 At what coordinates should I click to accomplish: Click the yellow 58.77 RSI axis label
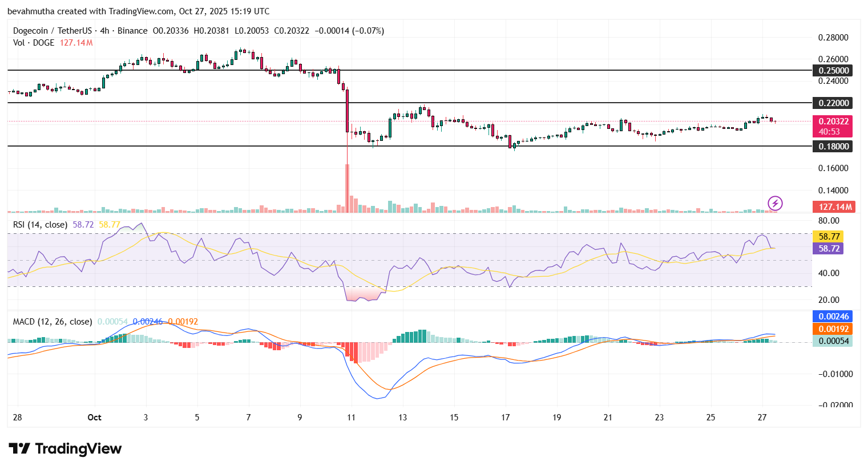(829, 236)
